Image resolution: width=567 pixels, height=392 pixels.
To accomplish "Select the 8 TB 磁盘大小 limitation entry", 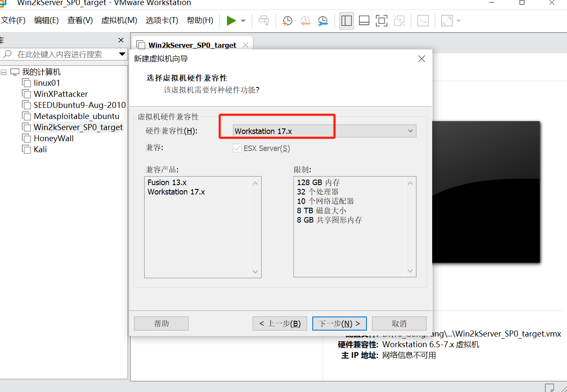I will tap(322, 211).
